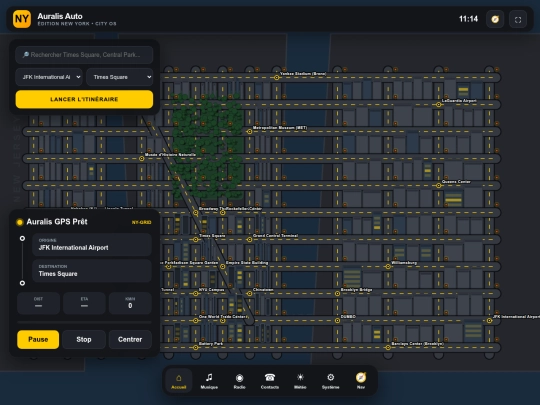Select the Empire State Building marker

(x=222, y=266)
